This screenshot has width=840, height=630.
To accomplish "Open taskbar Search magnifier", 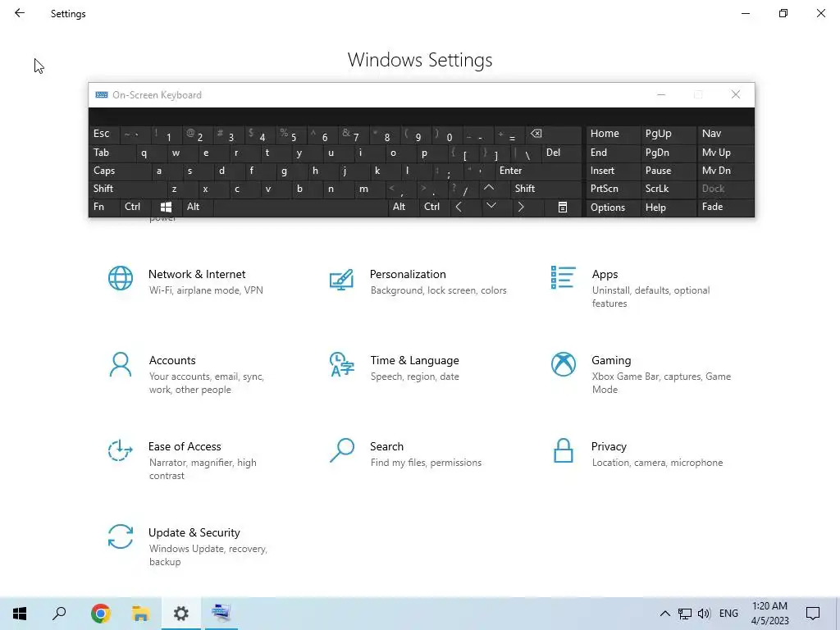I will click(x=59, y=614).
